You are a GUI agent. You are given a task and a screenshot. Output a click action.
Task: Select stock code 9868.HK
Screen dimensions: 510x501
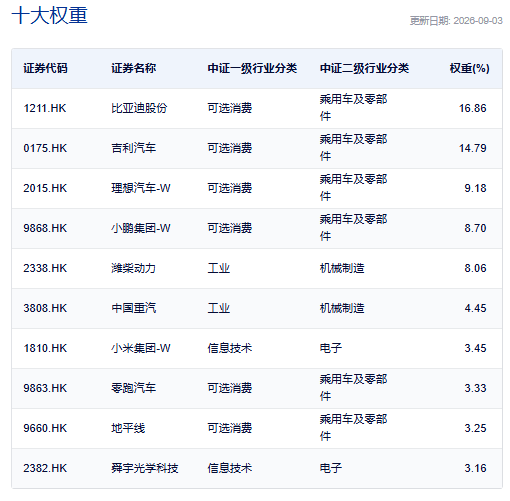[45, 228]
